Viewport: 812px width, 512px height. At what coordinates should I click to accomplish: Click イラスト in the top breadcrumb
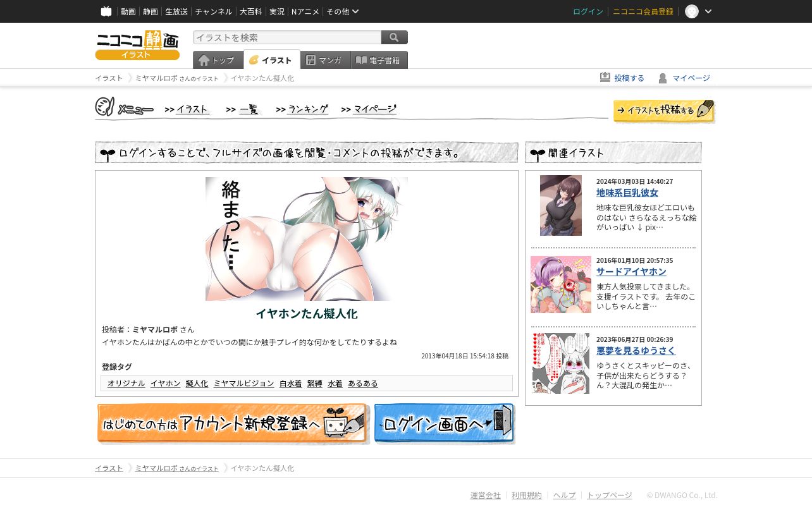(x=109, y=78)
